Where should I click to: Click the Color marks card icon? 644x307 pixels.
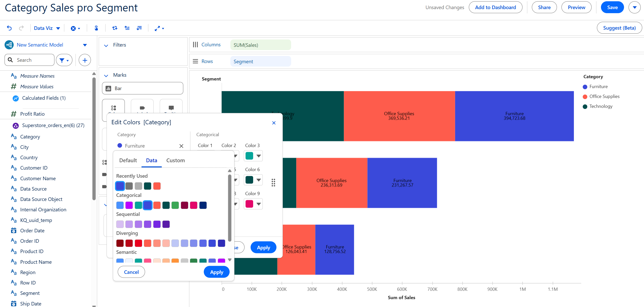pyautogui.click(x=113, y=108)
